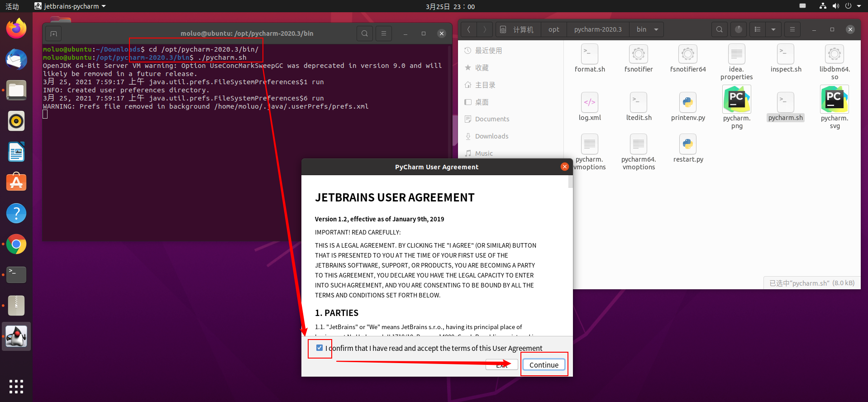Open Music in the file manager sidebar
The image size is (868, 402).
click(484, 153)
